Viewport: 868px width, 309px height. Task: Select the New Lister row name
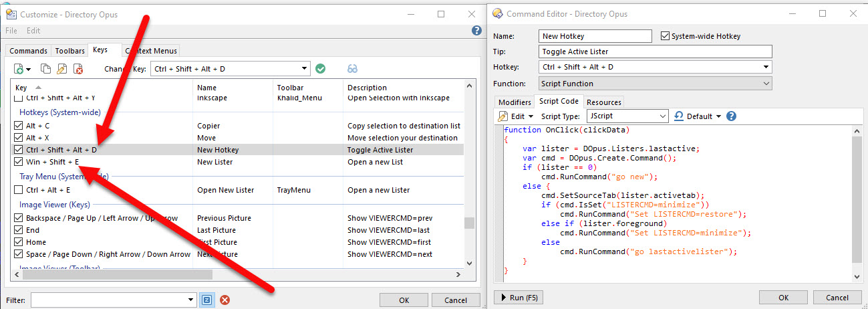[x=214, y=162]
